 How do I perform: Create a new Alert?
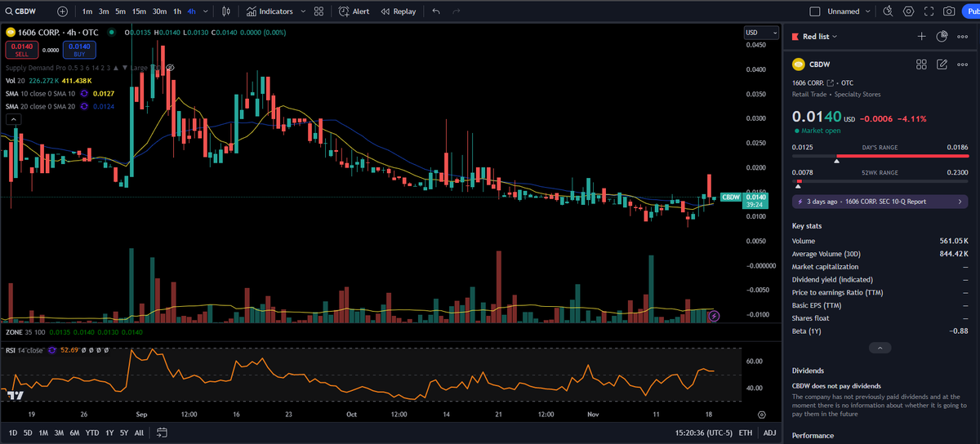point(354,11)
